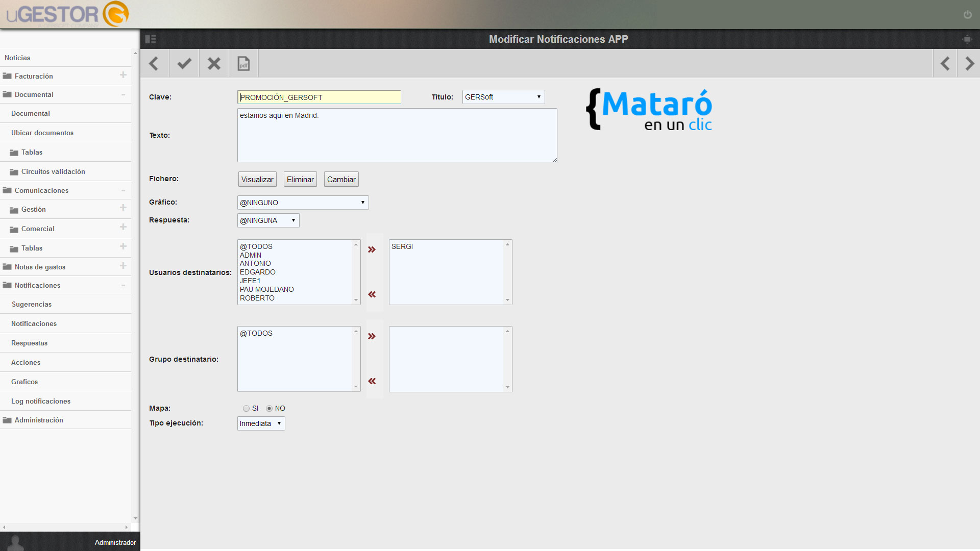
Task: Expand Gestión folder plus sign
Action: pyautogui.click(x=123, y=208)
